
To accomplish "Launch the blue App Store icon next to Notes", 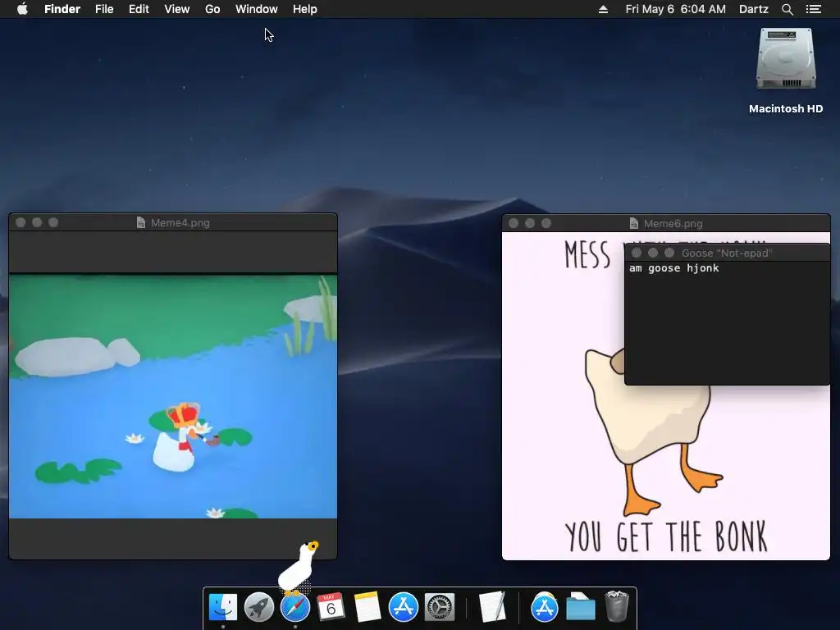I will [x=404, y=607].
